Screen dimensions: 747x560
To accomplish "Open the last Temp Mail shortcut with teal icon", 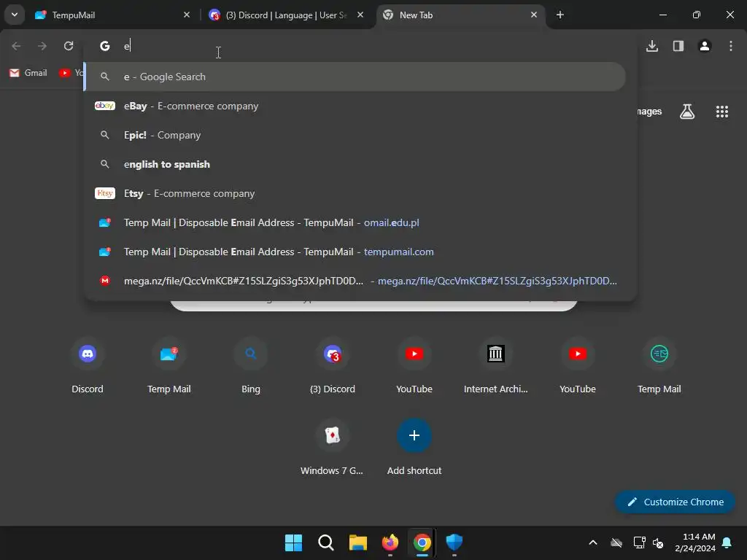I will (659, 366).
